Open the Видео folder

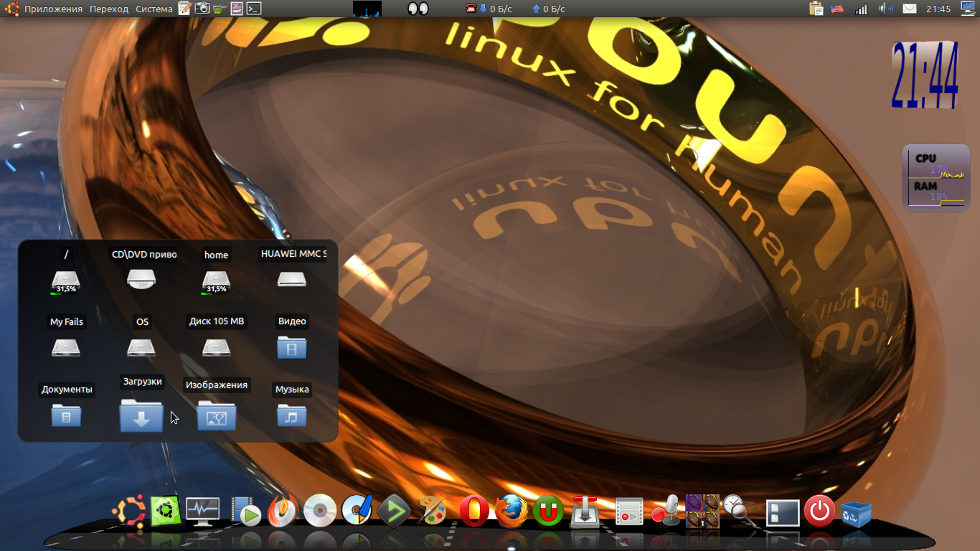292,348
